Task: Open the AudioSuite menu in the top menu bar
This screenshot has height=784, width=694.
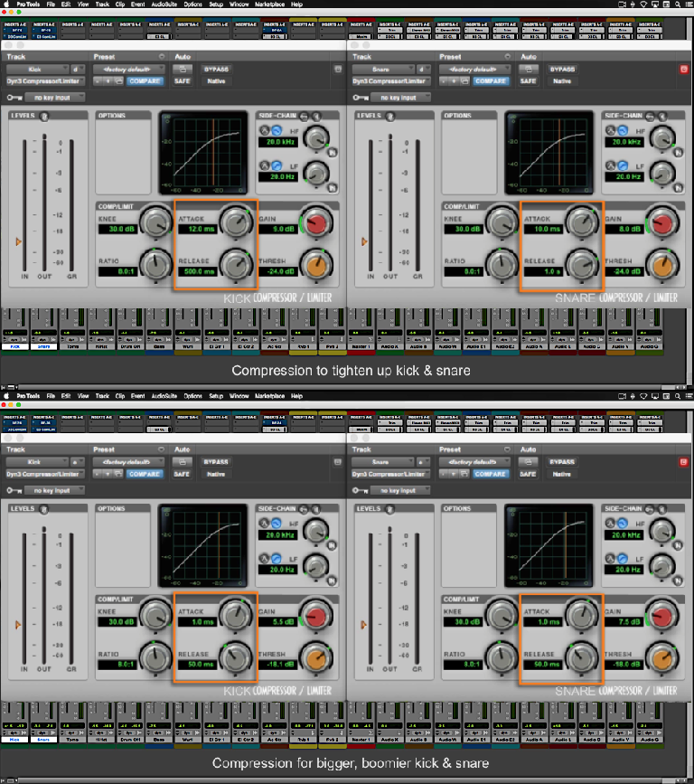Action: pyautogui.click(x=164, y=4)
